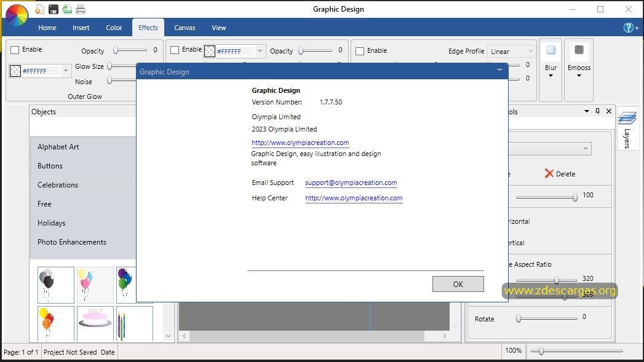Click the 100% zoom value in status bar

point(514,350)
